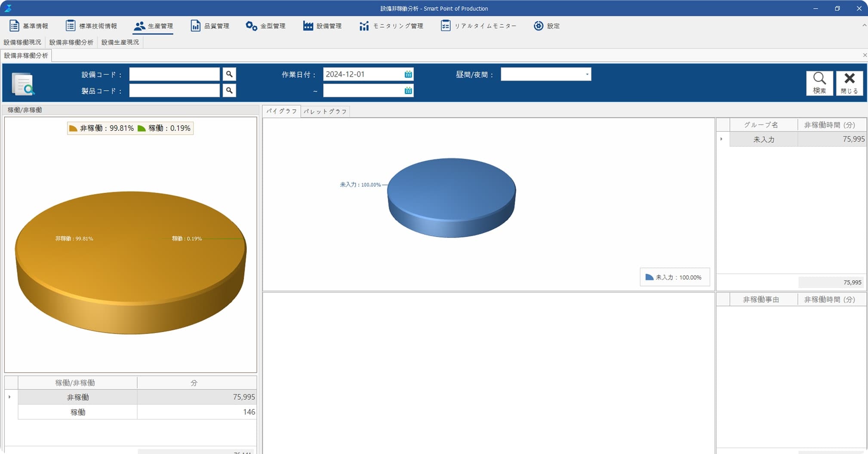Viewport: 868px width, 454px height.
Task: Expand the 未入力 group row arrow
Action: 721,139
